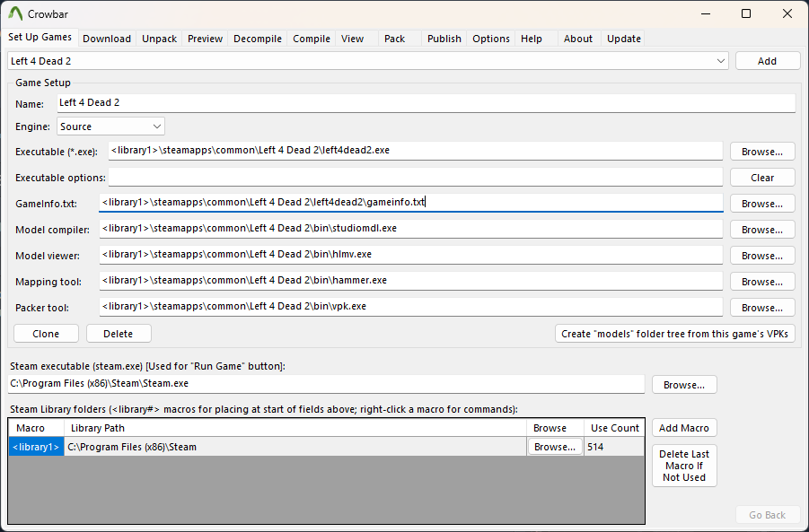
Task: Click the Library Path column header
Action: (295, 428)
